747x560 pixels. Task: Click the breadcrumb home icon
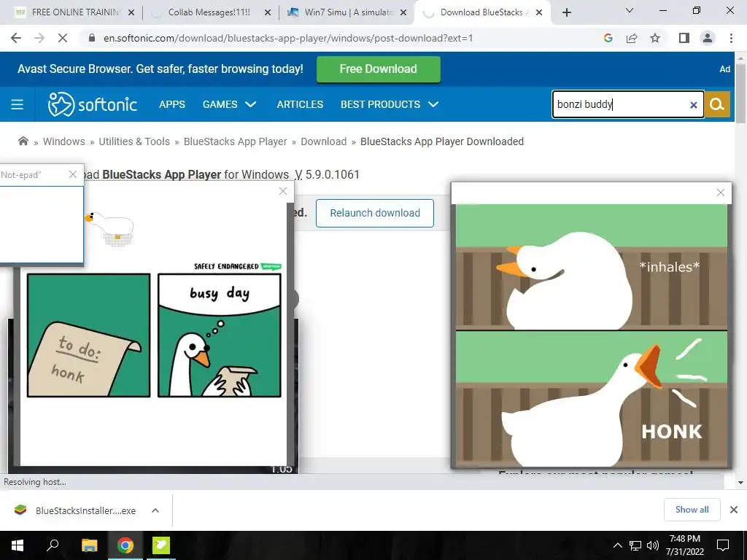click(x=23, y=141)
